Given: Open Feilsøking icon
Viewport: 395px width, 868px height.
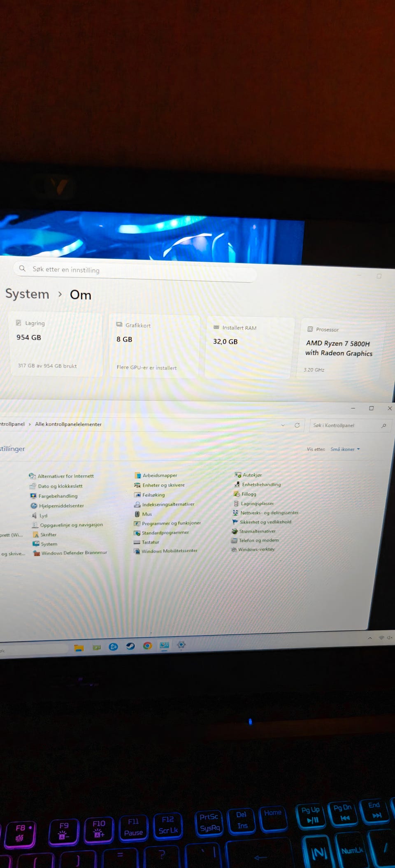Looking at the screenshot, I should coord(137,495).
